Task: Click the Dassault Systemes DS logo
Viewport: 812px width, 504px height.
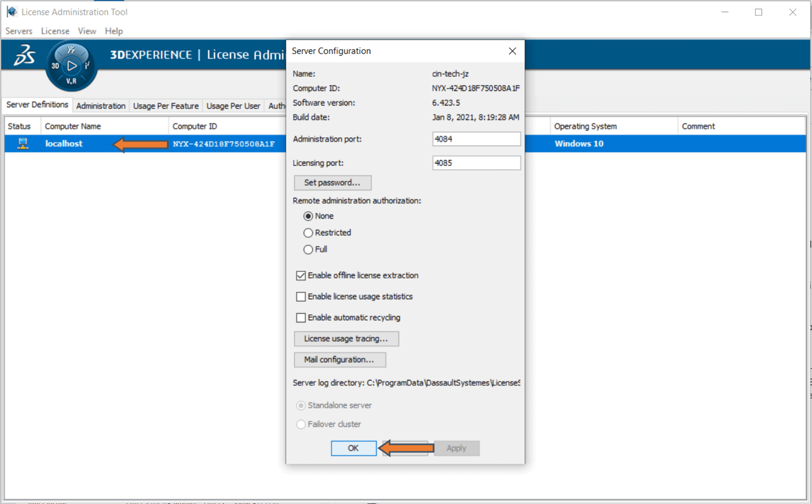Action: point(24,55)
